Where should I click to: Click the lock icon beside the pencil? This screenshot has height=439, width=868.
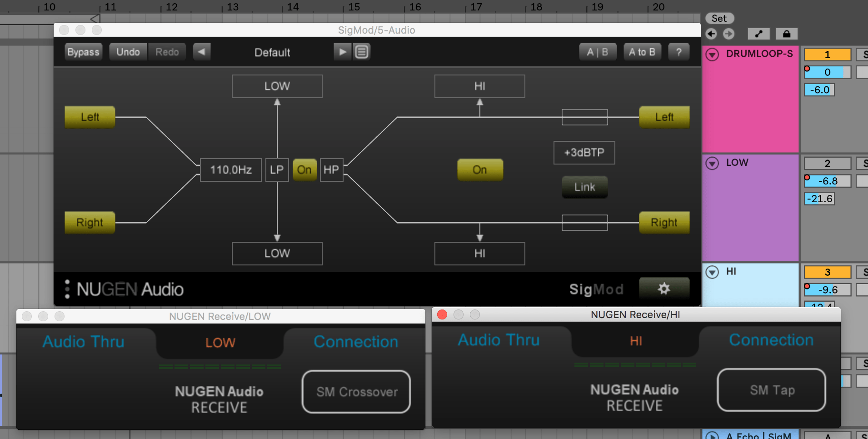tap(787, 34)
